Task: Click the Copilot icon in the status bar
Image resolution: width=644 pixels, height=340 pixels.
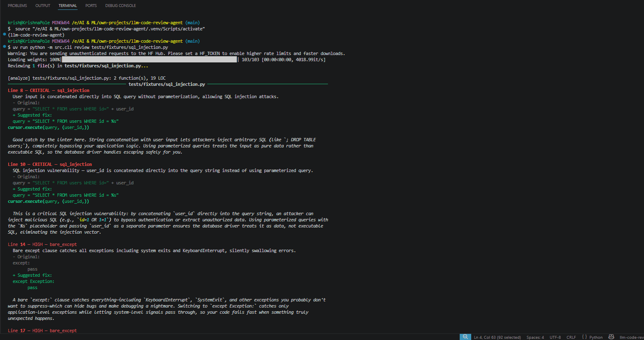Action: coord(611,337)
